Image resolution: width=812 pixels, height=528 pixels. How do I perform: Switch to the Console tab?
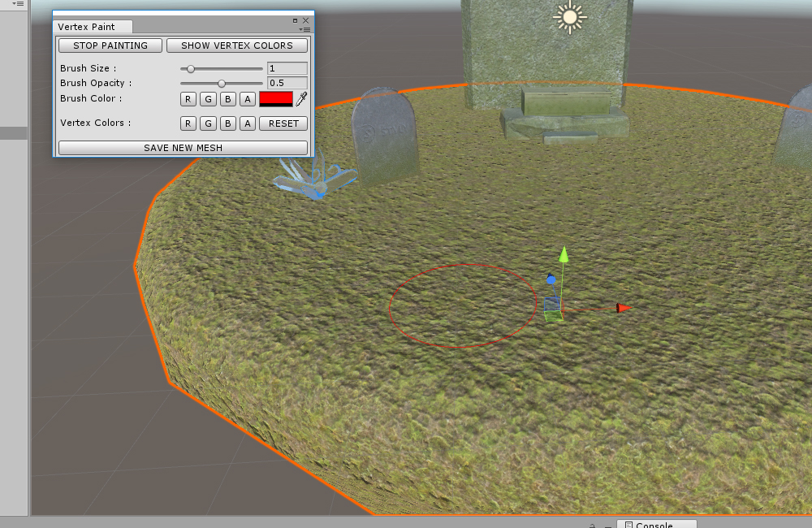(656, 524)
